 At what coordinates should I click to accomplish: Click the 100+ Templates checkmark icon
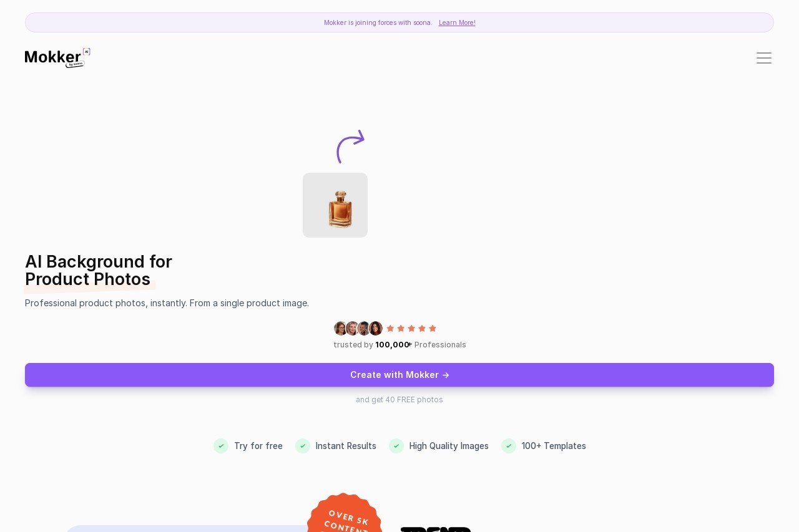tap(509, 446)
